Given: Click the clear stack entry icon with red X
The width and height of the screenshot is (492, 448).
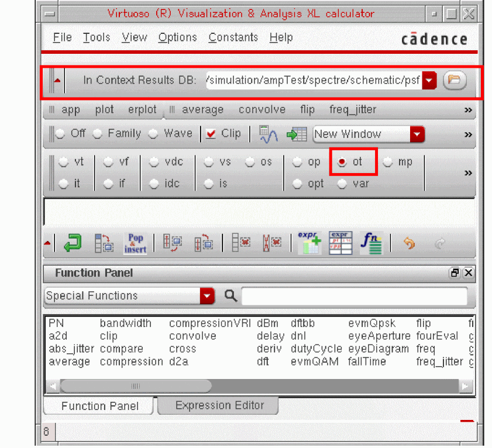Looking at the screenshot, I should coord(241,242).
